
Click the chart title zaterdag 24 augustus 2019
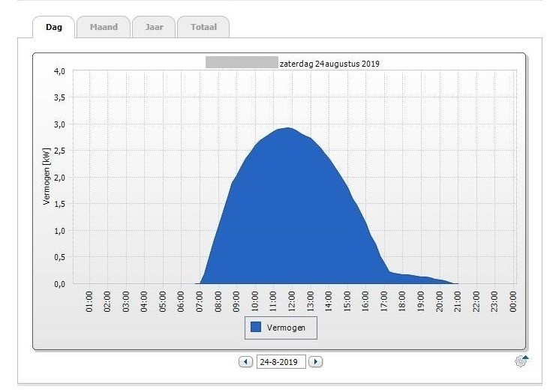[329, 64]
